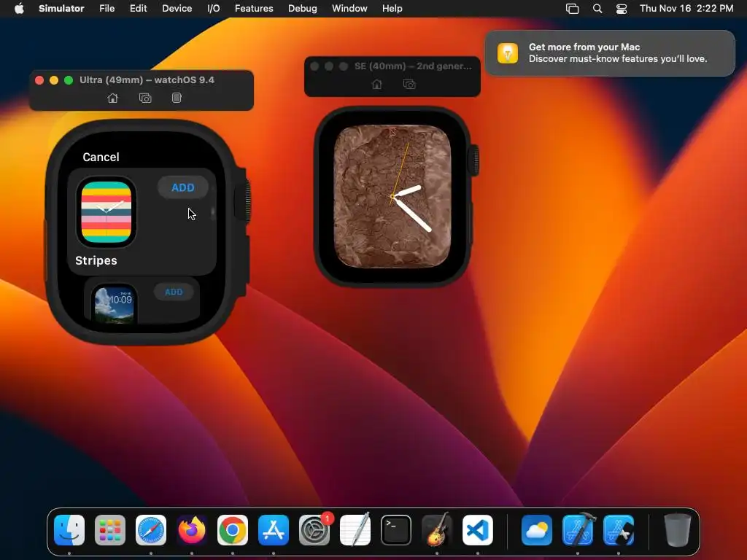
Task: Launch GarageBand from the Dock
Action: click(437, 529)
